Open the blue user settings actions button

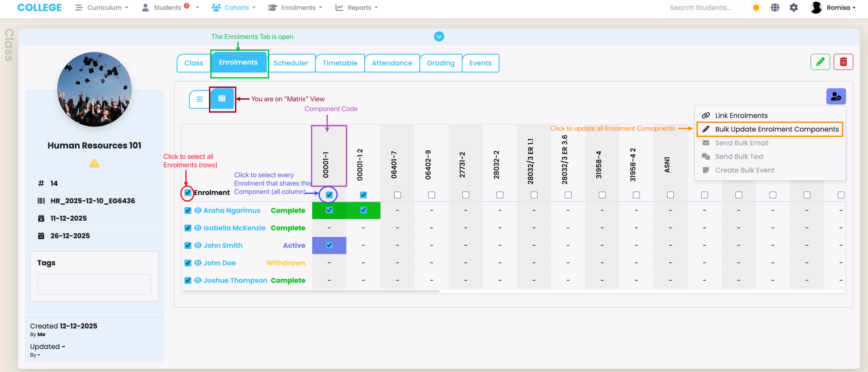tap(835, 97)
